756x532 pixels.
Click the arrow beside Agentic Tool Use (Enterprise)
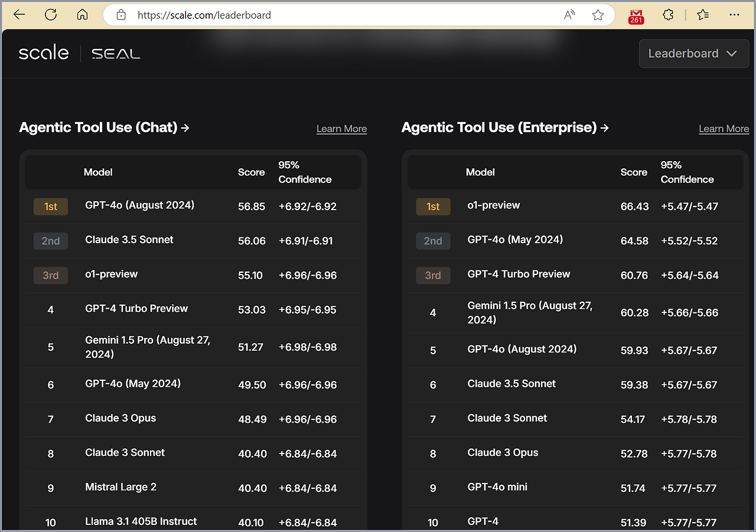pyautogui.click(x=605, y=127)
